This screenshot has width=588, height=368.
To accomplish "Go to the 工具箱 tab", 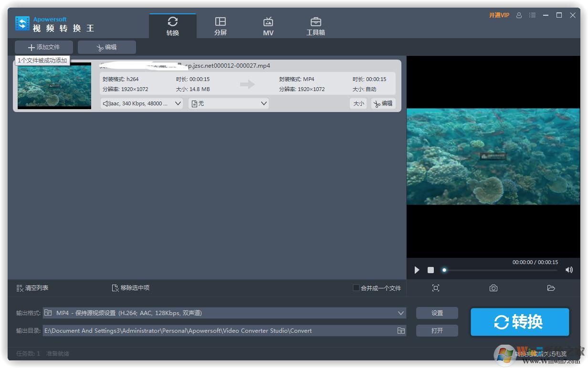I will (315, 26).
